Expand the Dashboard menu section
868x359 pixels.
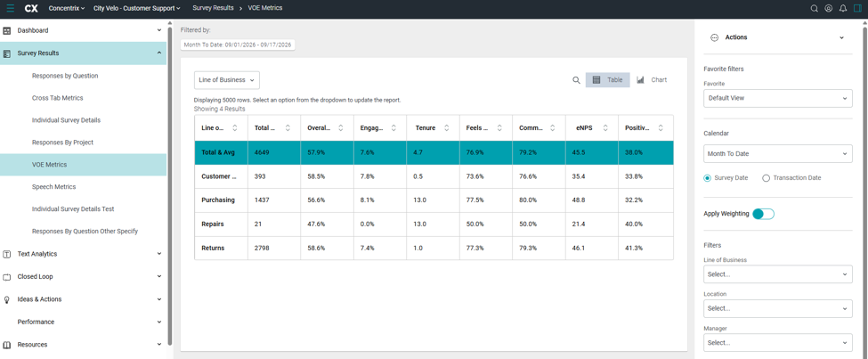coord(159,30)
